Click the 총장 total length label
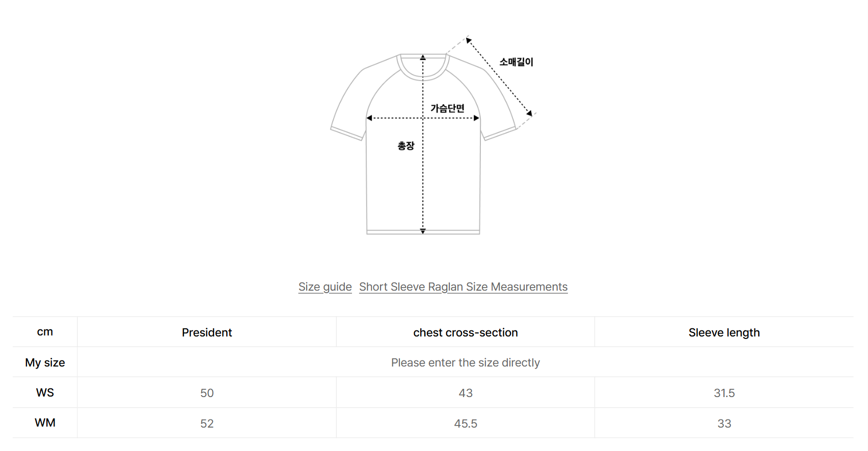The height and width of the screenshot is (451, 868). [406, 146]
